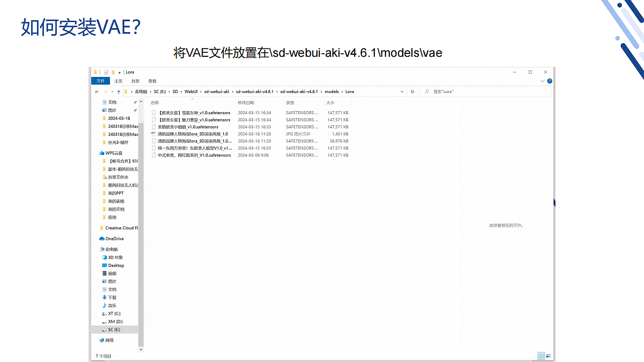Screen dimensions: 644x362
Task: Switch to large thumbnails view in status bar
Action: point(549,355)
